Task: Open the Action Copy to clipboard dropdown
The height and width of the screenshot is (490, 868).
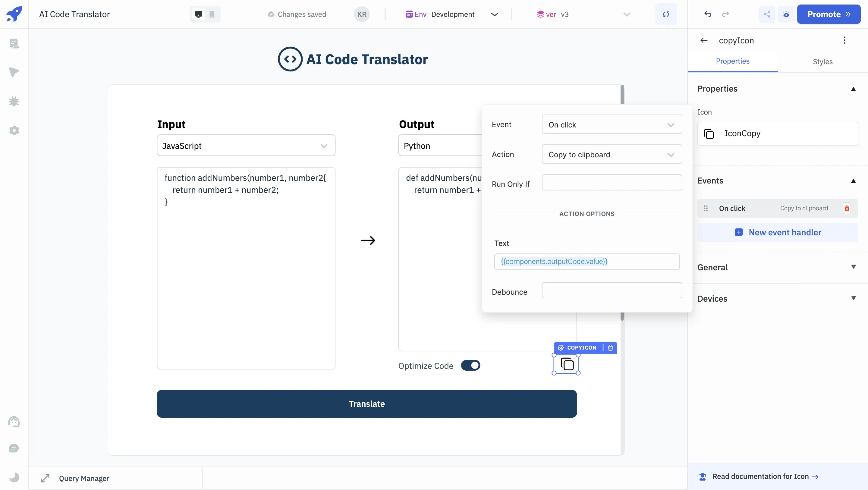Action: [x=612, y=154]
